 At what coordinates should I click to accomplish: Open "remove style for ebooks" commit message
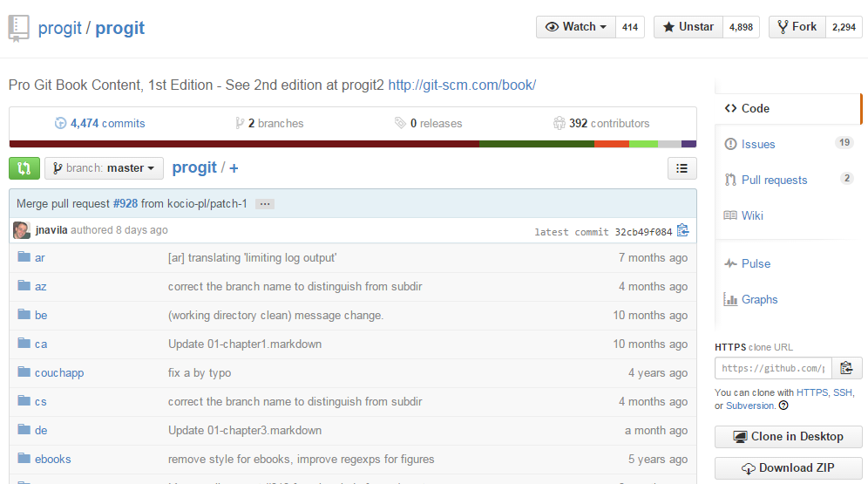(x=302, y=459)
